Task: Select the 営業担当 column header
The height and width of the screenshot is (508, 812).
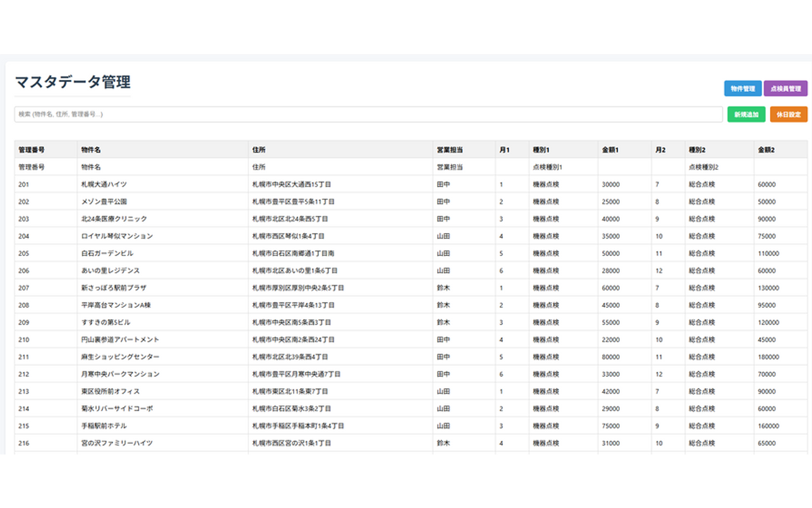Action: (449, 149)
